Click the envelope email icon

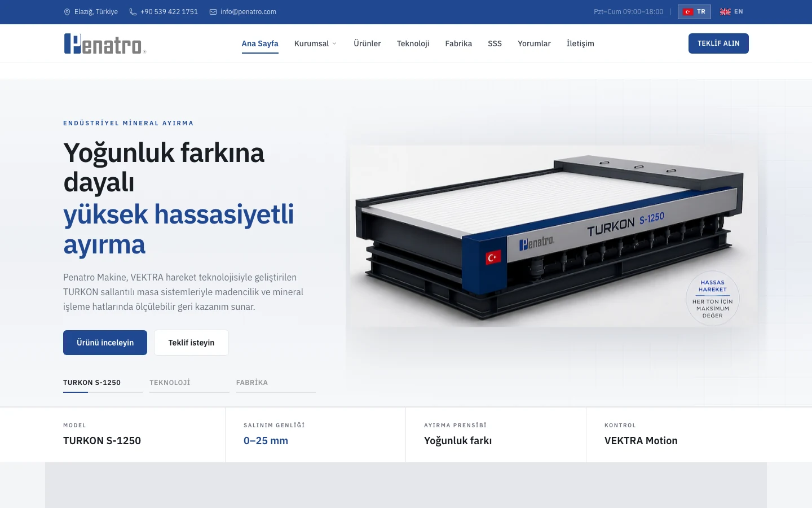pos(213,12)
